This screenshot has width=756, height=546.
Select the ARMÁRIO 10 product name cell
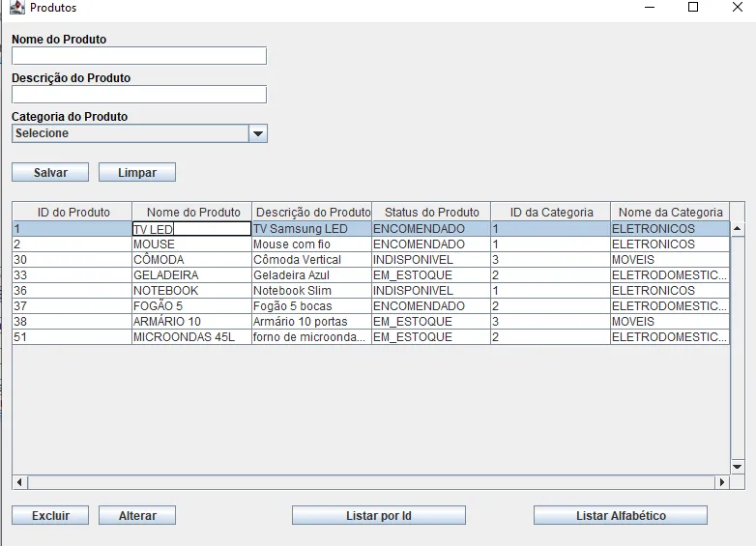(x=191, y=322)
